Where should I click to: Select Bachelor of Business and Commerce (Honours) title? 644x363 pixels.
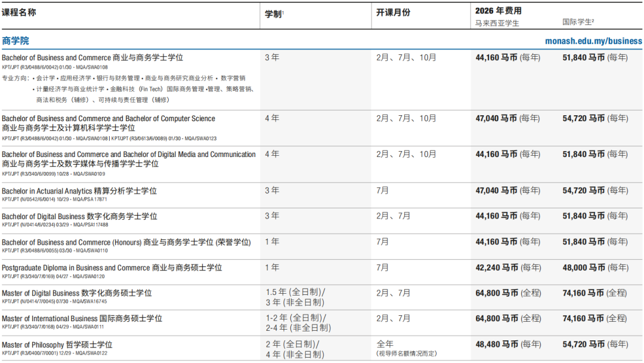pos(126,242)
